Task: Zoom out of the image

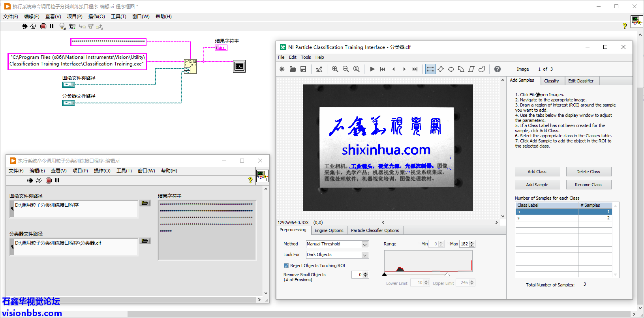Action: coord(345,69)
